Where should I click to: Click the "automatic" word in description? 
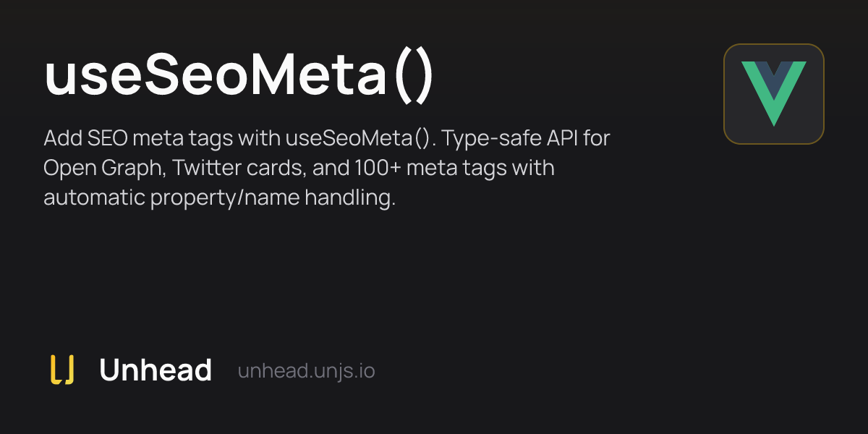tap(93, 197)
